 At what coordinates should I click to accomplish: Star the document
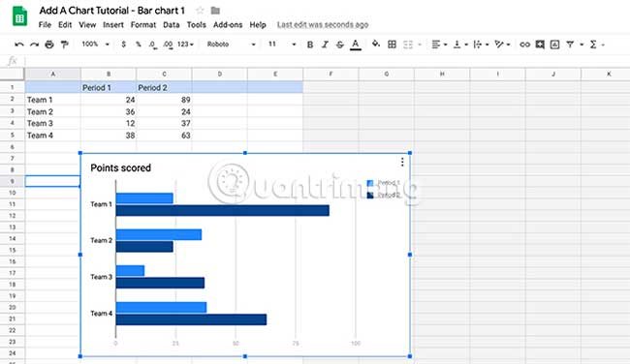(200, 11)
